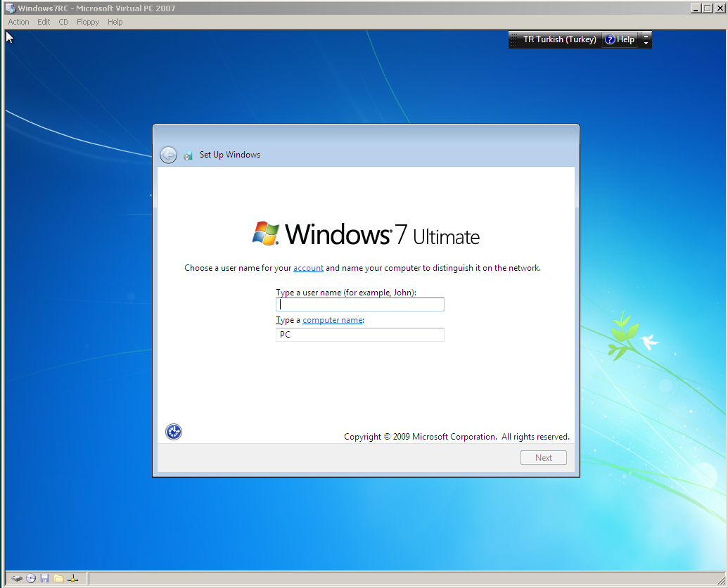728x588 pixels.
Task: Maximize the Virtual PC window
Action: pos(706,8)
